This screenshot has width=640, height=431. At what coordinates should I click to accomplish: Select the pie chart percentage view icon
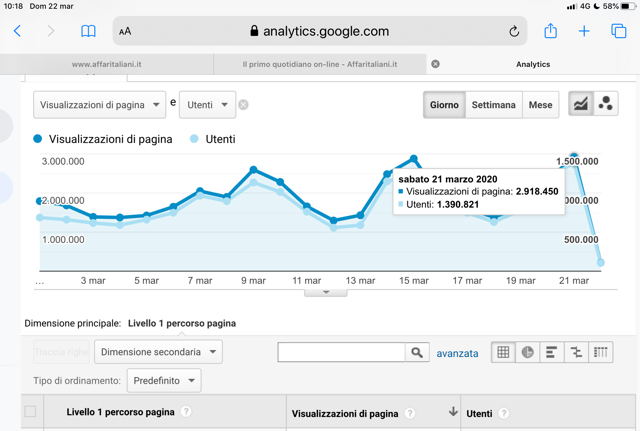click(527, 352)
